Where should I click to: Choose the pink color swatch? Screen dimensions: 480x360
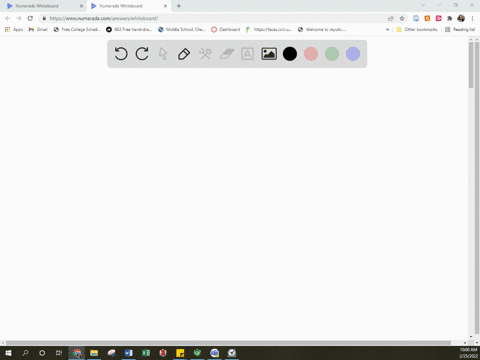(311, 54)
